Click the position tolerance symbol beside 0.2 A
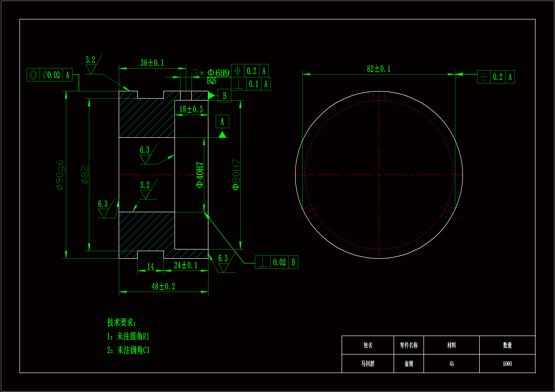 (237, 71)
